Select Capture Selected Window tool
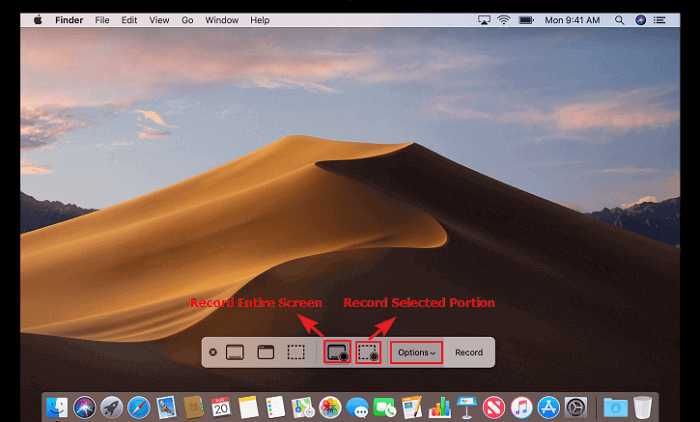Image resolution: width=700 pixels, height=422 pixels. coord(266,352)
